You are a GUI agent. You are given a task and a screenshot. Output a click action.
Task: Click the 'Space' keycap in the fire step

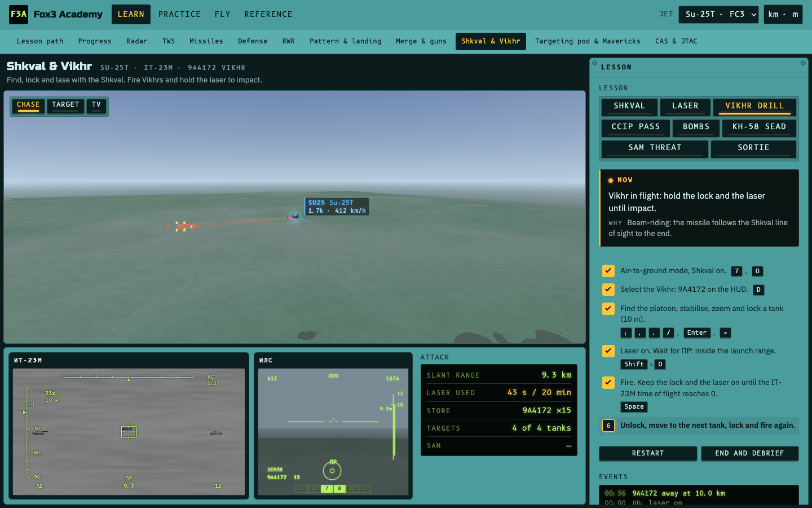(x=634, y=407)
